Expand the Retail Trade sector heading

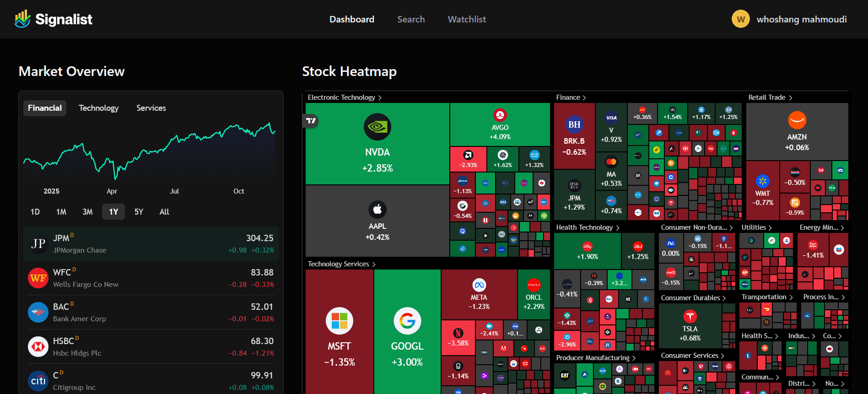coord(770,97)
